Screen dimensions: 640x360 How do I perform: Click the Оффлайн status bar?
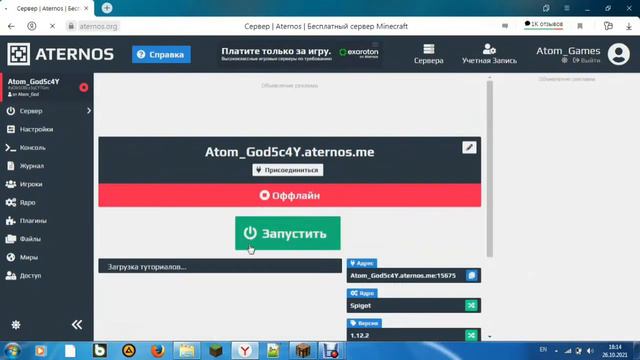(x=290, y=196)
